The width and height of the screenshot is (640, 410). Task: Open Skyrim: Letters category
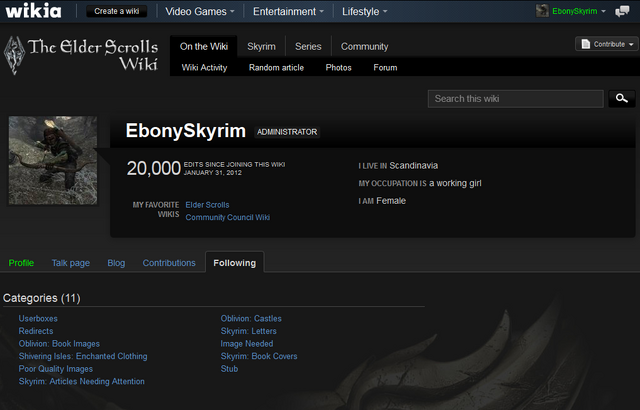[x=249, y=331]
